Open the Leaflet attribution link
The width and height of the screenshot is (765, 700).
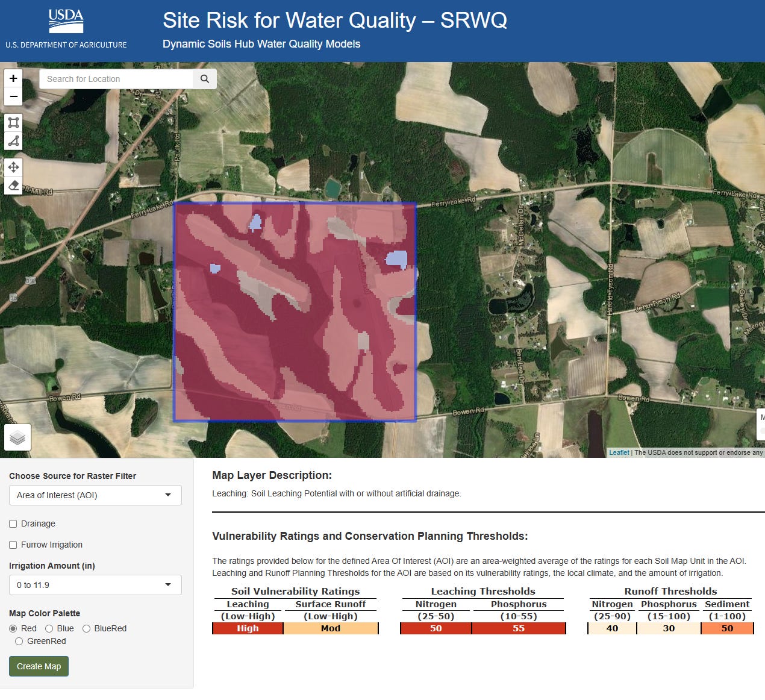point(619,452)
